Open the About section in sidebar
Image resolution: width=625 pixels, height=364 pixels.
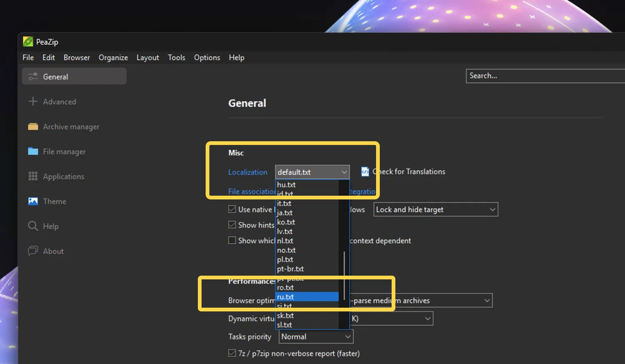tap(53, 251)
